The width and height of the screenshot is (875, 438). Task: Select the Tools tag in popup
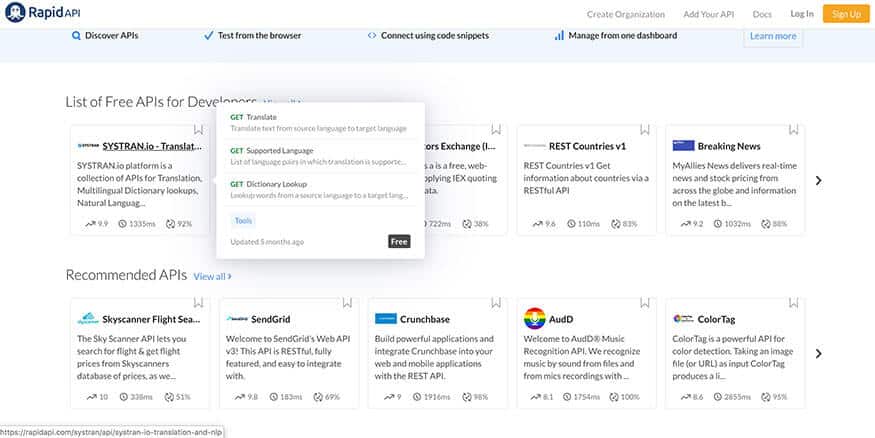[243, 220]
